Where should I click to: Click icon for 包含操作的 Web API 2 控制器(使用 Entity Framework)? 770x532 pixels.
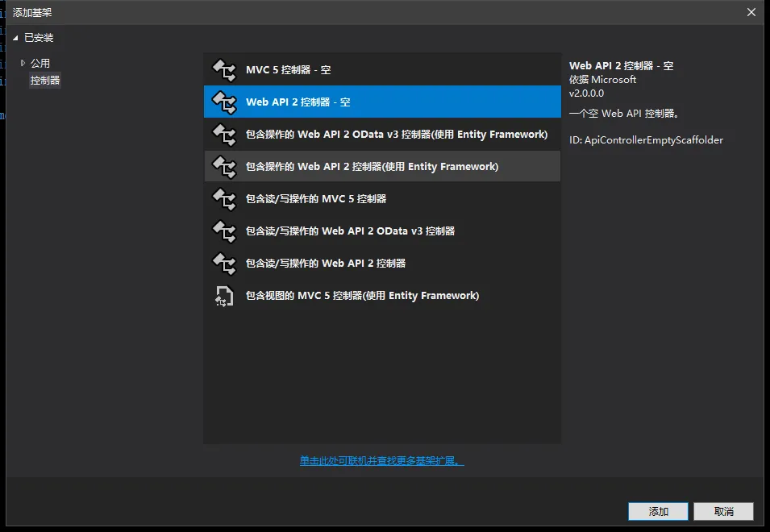point(224,166)
